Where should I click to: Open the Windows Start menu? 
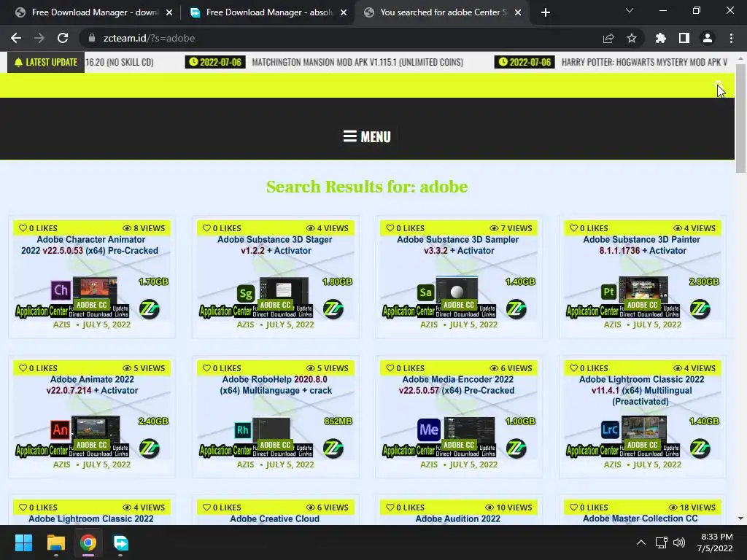click(23, 542)
